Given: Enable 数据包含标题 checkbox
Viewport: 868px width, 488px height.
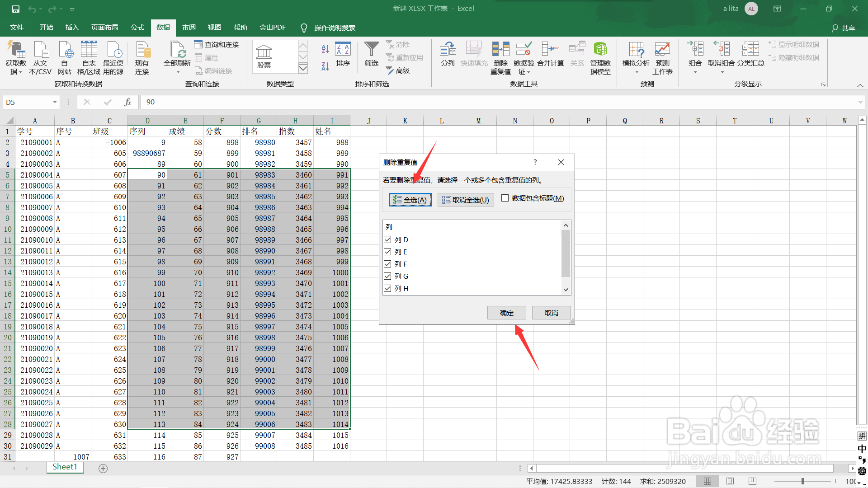Looking at the screenshot, I should pyautogui.click(x=505, y=198).
